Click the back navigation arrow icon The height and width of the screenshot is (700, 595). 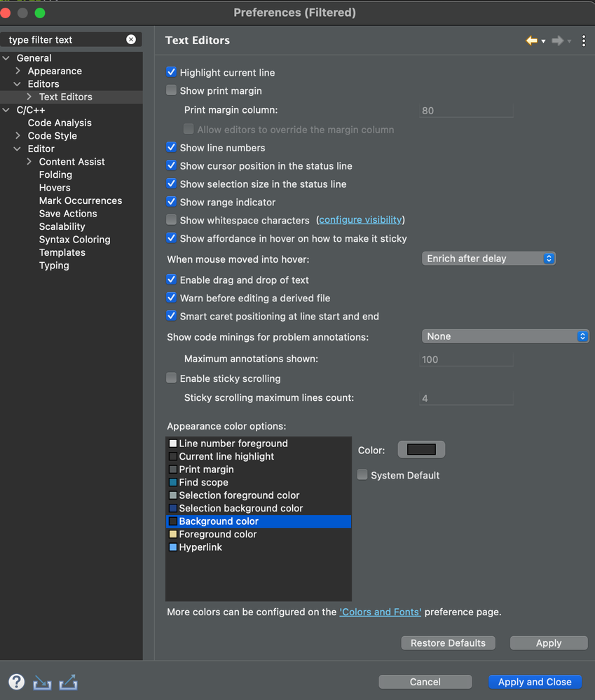(531, 41)
